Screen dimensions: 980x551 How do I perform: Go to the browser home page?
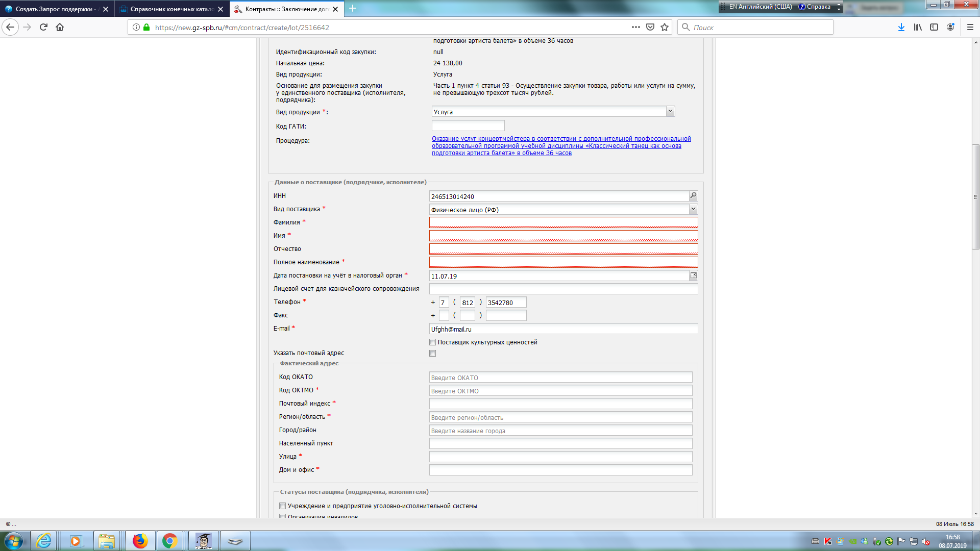click(x=60, y=28)
